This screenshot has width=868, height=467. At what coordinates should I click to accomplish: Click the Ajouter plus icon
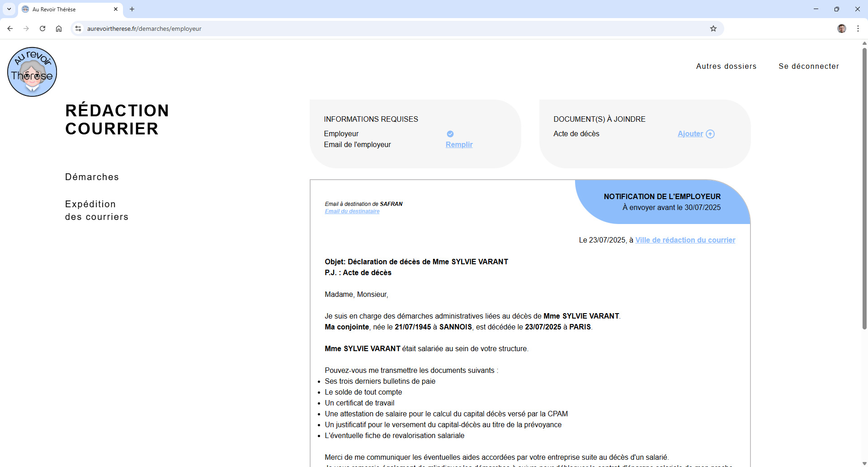click(x=710, y=134)
